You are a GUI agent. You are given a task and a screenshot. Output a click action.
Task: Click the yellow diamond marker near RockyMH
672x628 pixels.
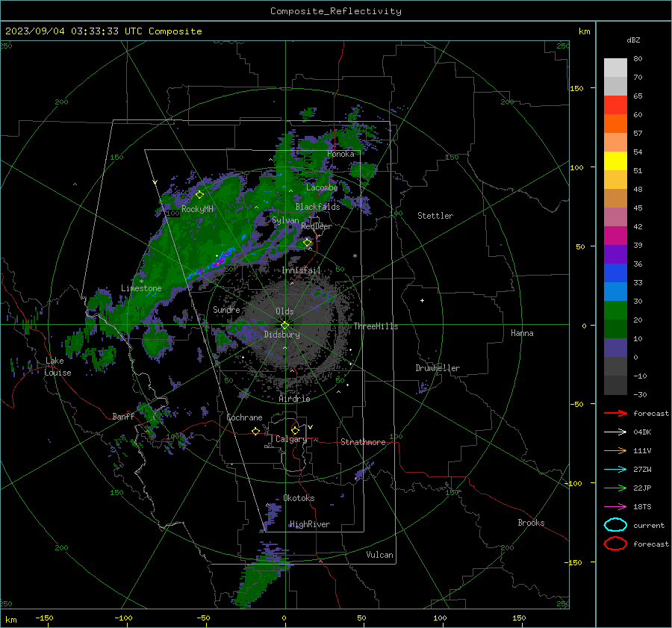pyautogui.click(x=199, y=195)
